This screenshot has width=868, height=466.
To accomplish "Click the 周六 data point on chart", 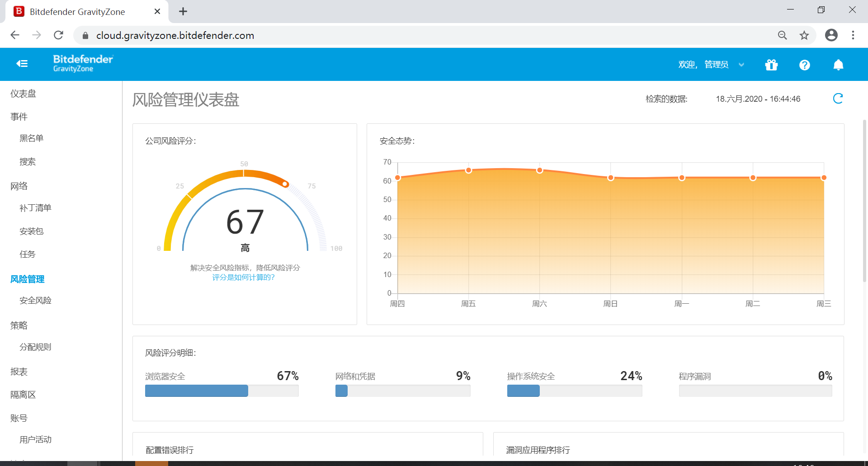I will 540,170.
